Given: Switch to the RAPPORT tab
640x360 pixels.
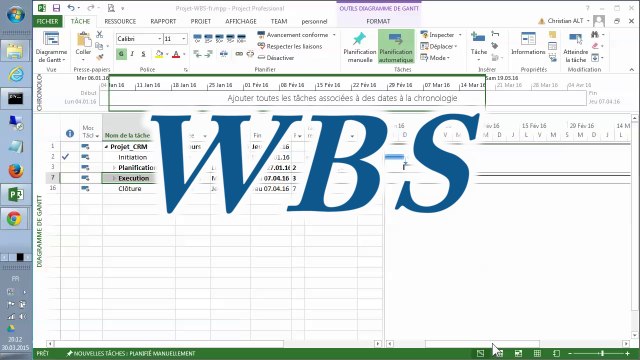Looking at the screenshot, I should [x=163, y=21].
